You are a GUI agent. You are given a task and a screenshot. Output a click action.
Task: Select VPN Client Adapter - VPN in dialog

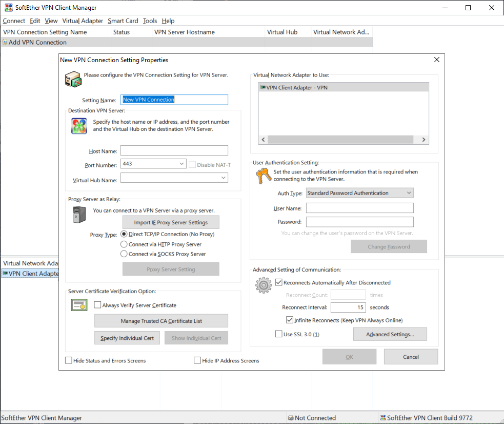[344, 87]
